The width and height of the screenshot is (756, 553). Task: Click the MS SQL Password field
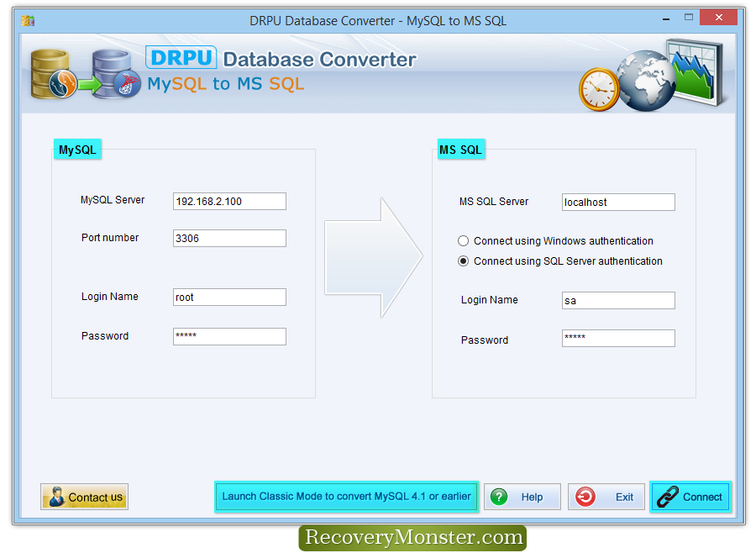[618, 338]
